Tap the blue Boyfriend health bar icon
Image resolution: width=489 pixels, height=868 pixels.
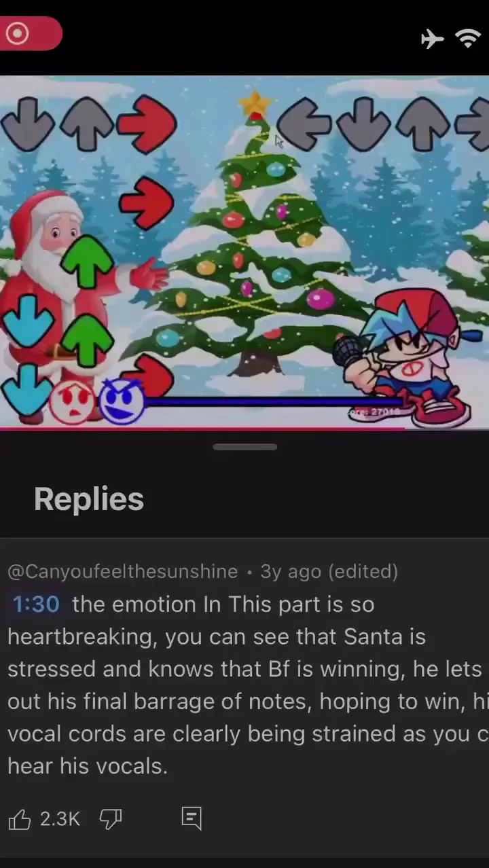coord(122,401)
